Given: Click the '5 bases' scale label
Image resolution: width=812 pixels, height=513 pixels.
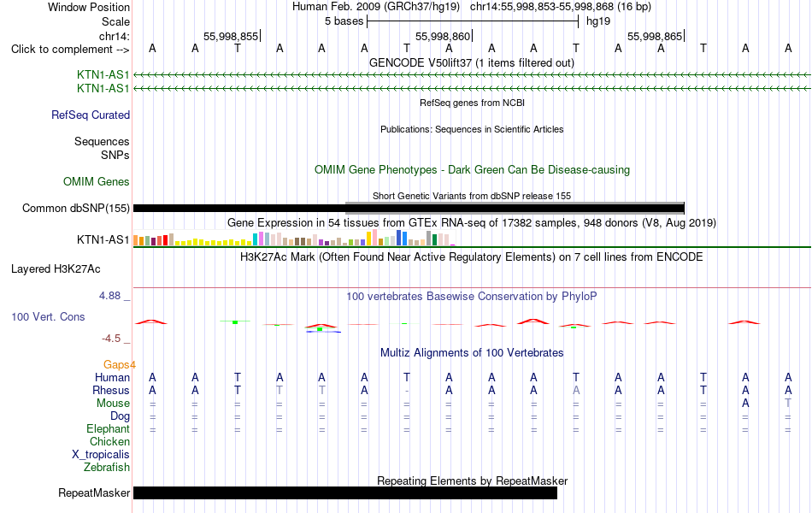Looking at the screenshot, I should 344,21.
